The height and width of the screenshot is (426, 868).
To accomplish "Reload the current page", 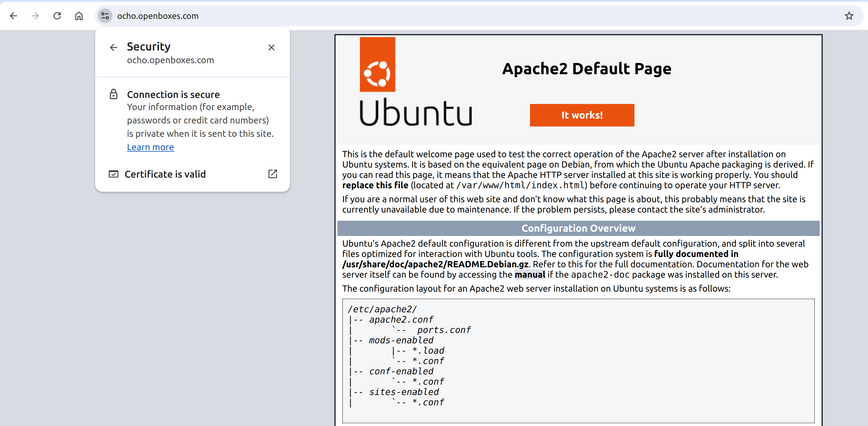I will [57, 16].
